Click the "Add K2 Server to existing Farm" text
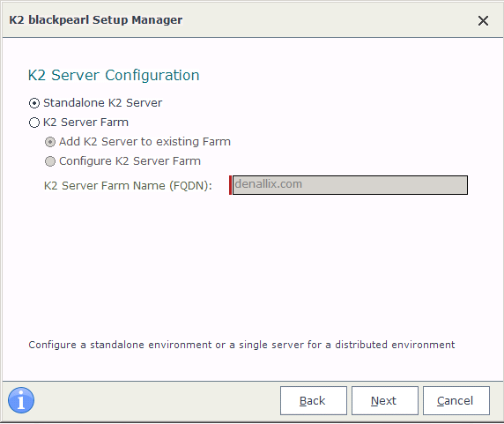Screen dimensions: 504x424 click(x=145, y=141)
